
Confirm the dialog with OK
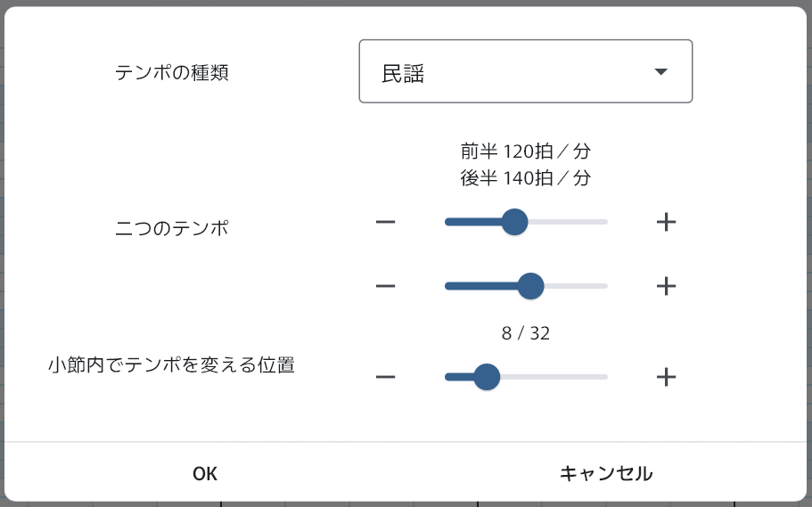[x=205, y=473]
